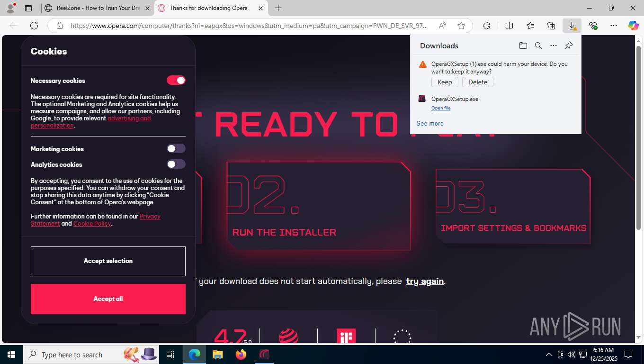Go back with the browser back arrow
The image size is (644, 364).
13,26
